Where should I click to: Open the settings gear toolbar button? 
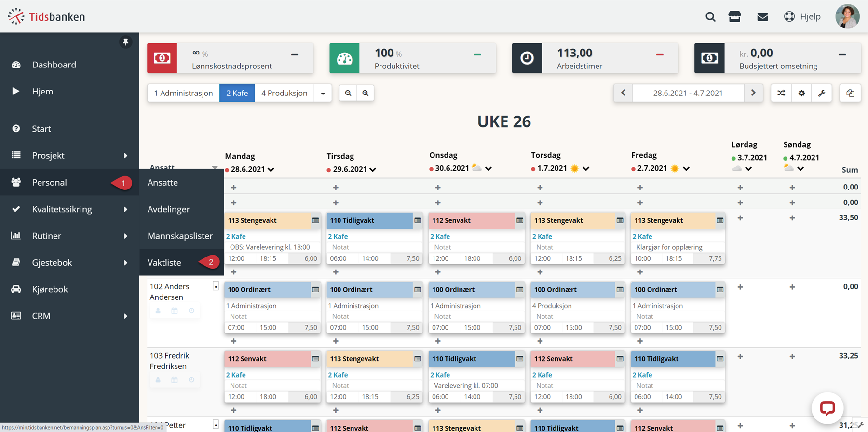click(801, 93)
